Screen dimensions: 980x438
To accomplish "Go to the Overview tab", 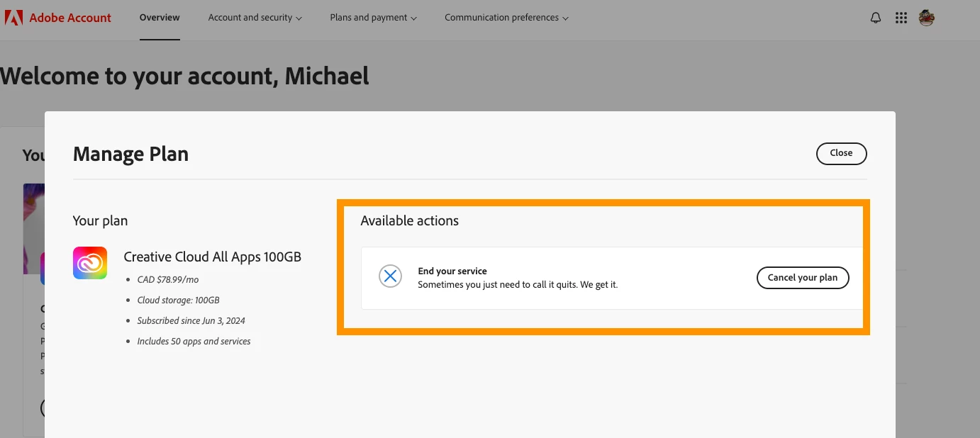I will (160, 18).
